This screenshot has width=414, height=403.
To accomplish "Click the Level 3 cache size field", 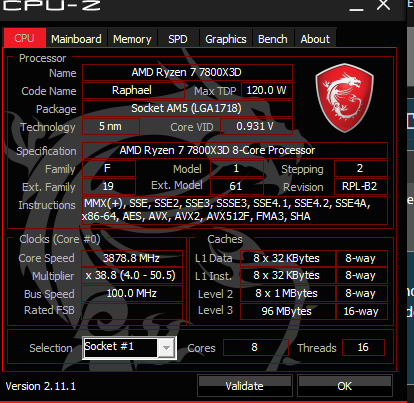I will (x=288, y=311).
